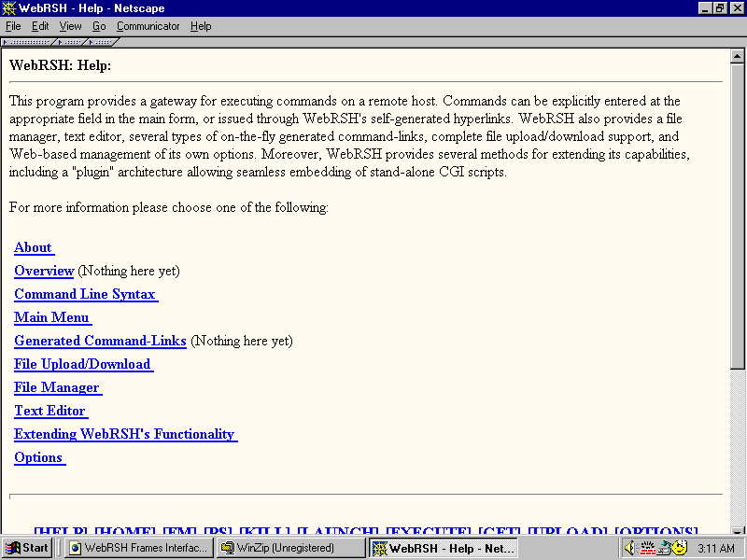Follow the About link
This screenshot has width=747, height=560.
[x=34, y=247]
